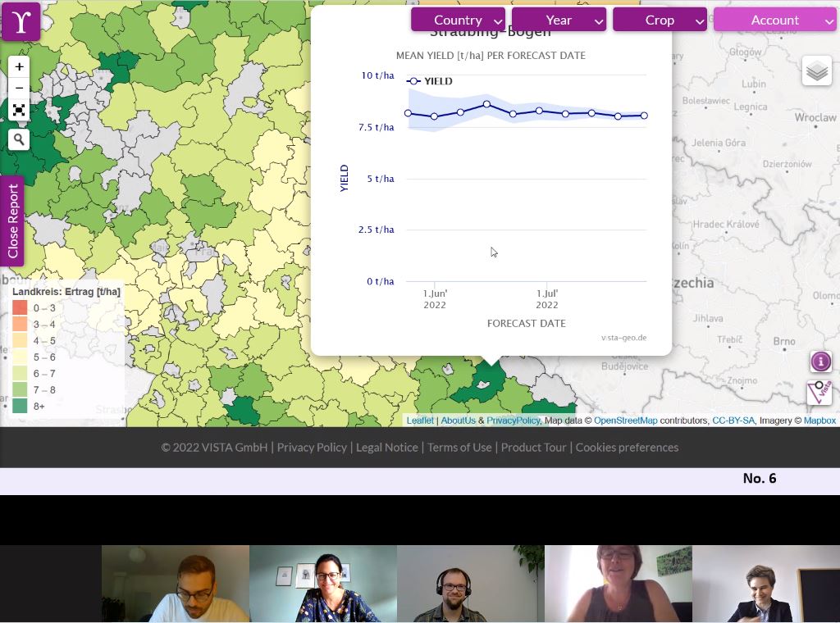840x623 pixels.
Task: Click the Hradec Králové map label
Action: coord(726,225)
